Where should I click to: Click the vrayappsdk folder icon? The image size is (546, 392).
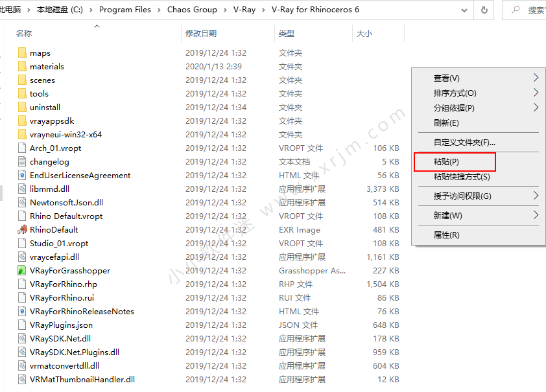click(x=22, y=121)
